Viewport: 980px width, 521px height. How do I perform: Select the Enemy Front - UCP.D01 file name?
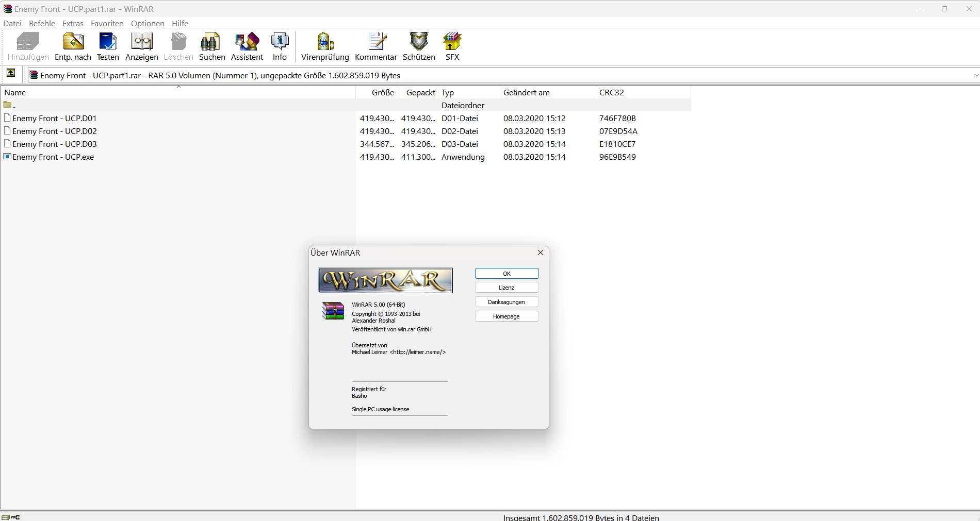(55, 118)
